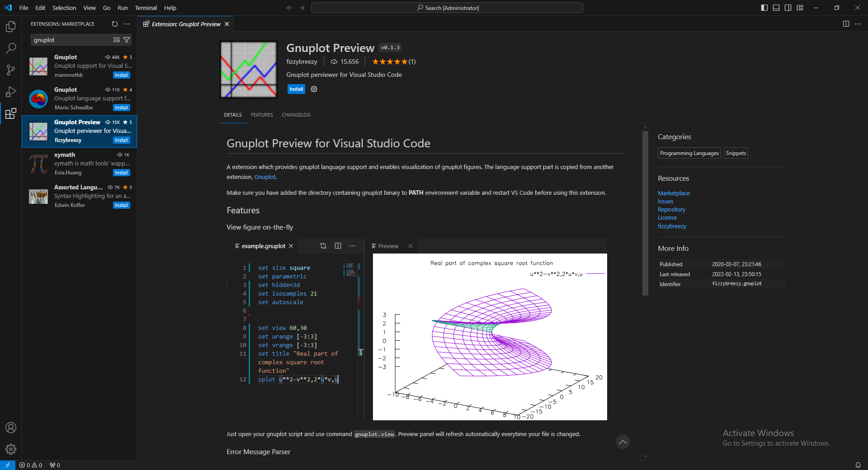Screen dimensions: 868x470
Task: Open the Marketplace resource link
Action: [x=674, y=193]
